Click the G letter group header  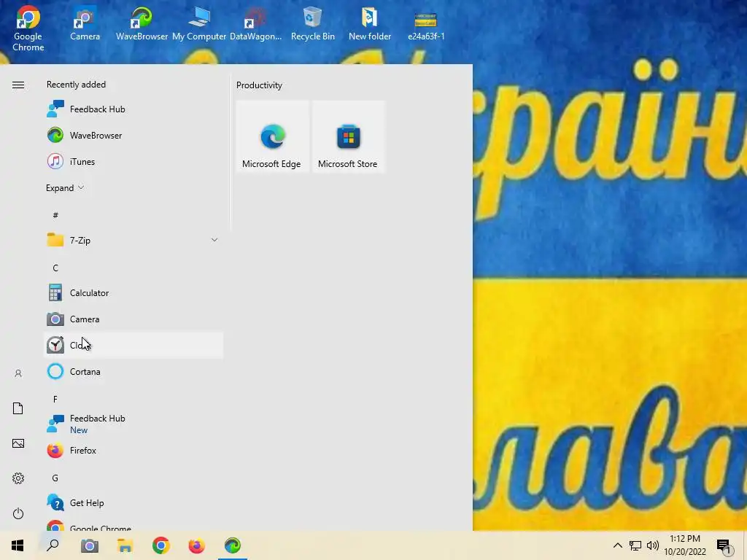click(x=55, y=478)
